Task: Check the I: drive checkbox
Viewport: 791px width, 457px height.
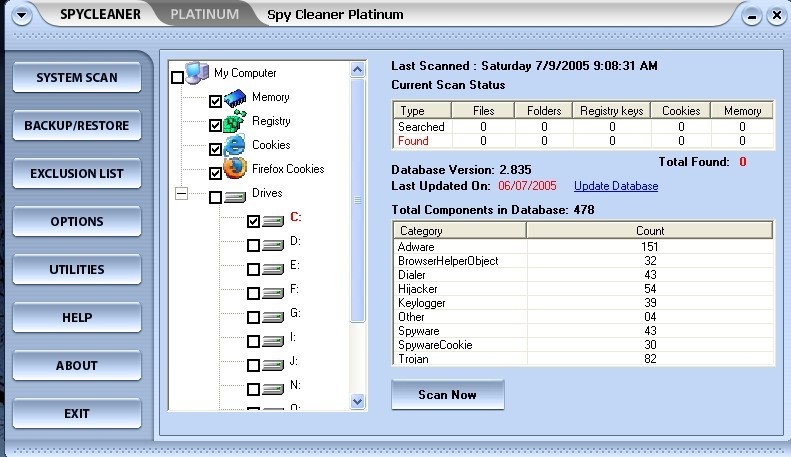Action: point(253,341)
